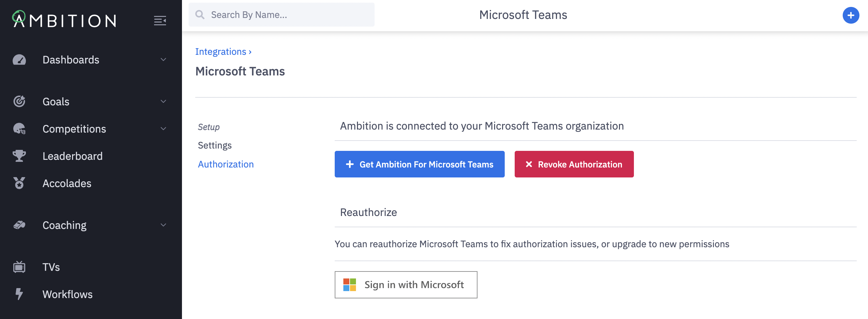
Task: Click the Dashboards gauge icon
Action: 19,60
